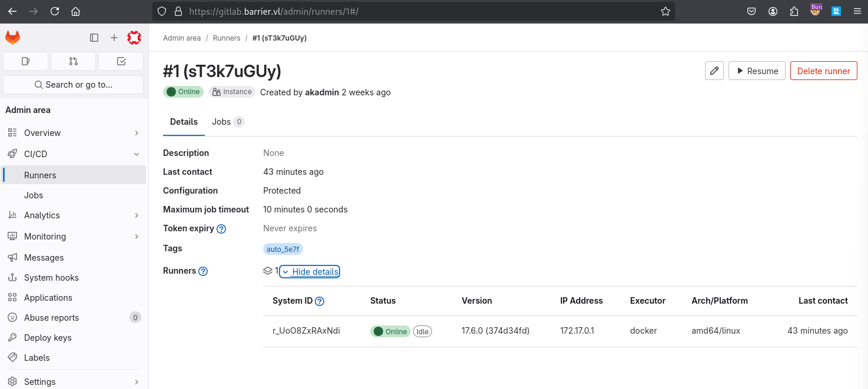This screenshot has height=389, width=868.
Task: Click the Resume runner button
Action: pyautogui.click(x=757, y=71)
